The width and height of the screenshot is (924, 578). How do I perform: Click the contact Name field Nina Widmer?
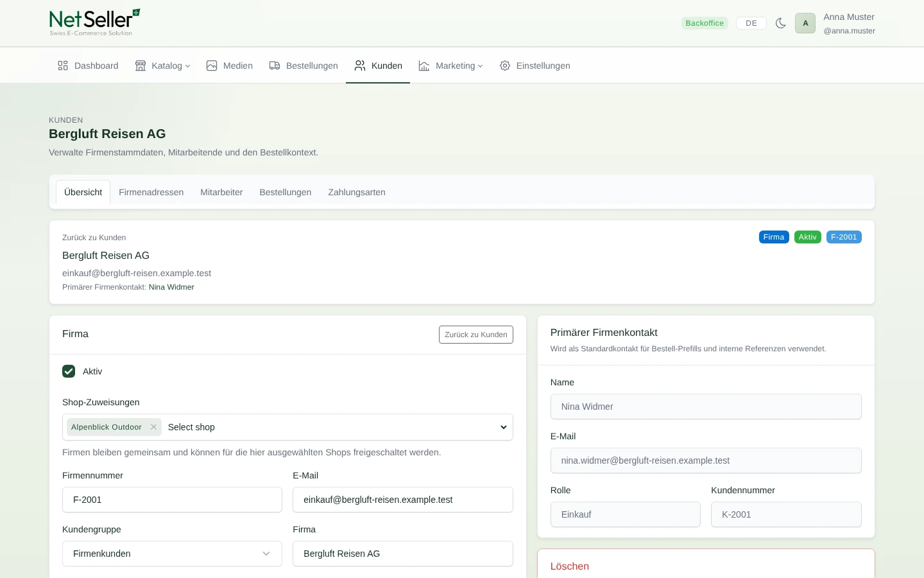click(706, 407)
